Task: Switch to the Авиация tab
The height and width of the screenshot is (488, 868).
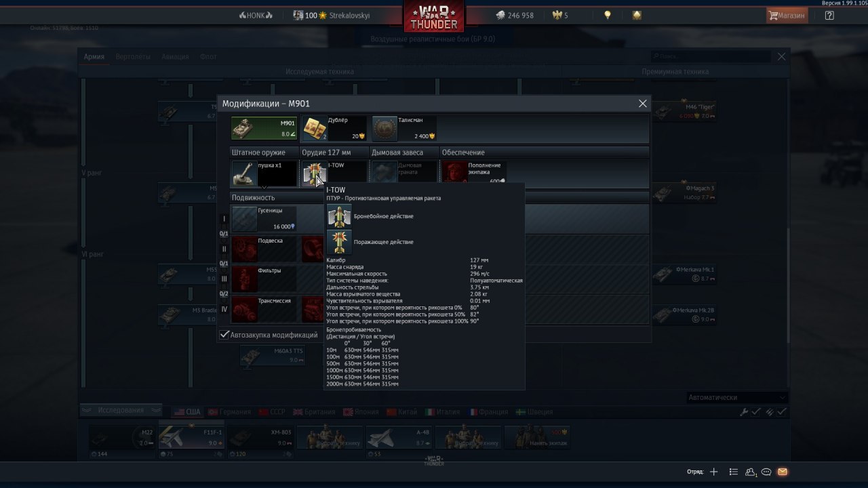Action: tap(175, 57)
